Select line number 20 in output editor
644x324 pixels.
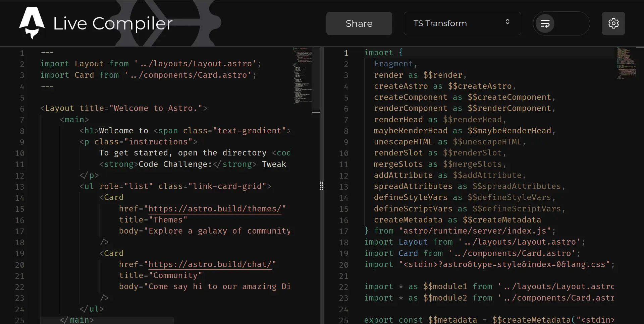click(344, 265)
